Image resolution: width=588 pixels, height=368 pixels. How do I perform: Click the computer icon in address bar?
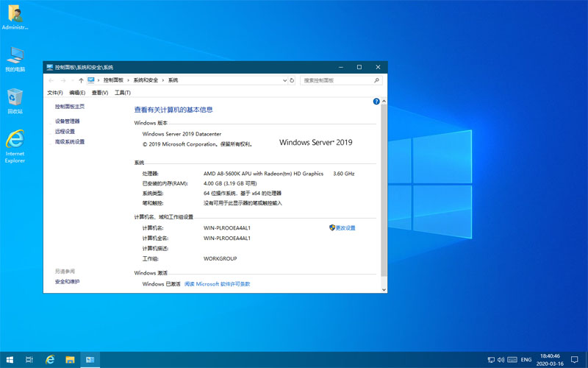[x=90, y=80]
